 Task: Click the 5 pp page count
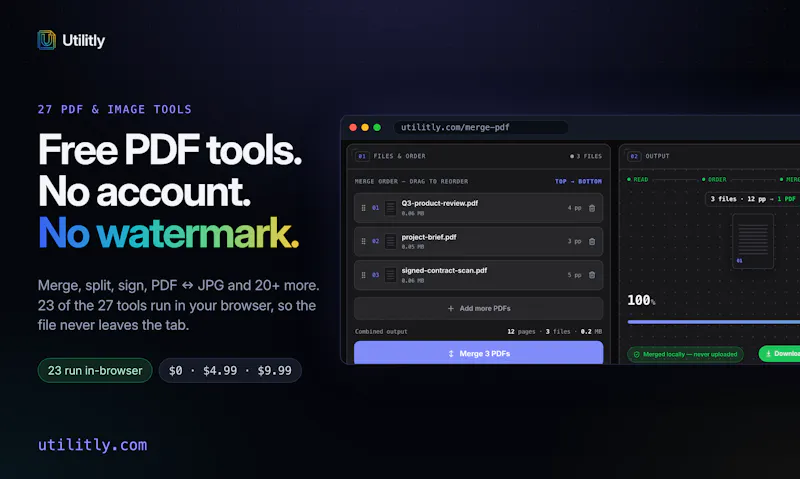click(x=574, y=275)
